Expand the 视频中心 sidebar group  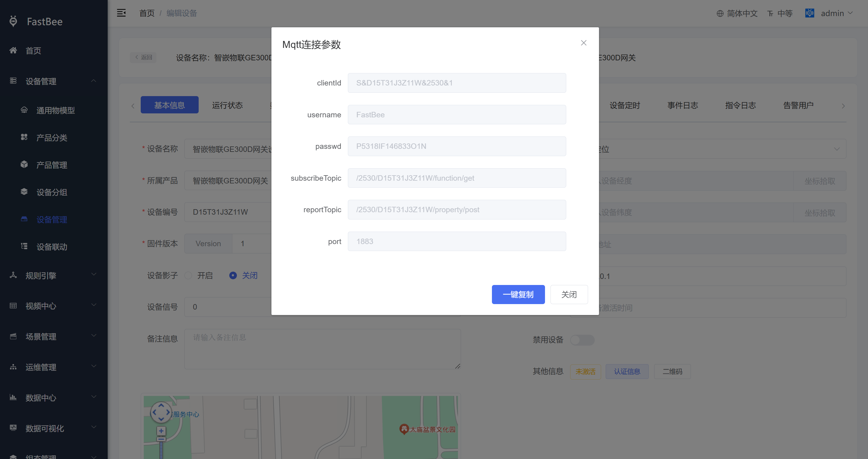click(x=94, y=305)
